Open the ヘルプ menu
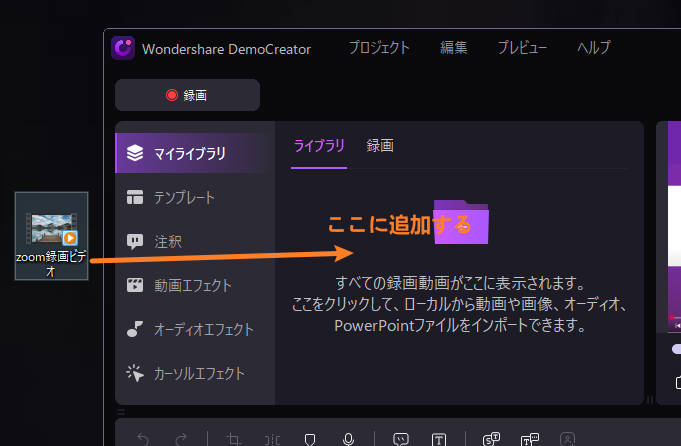Image resolution: width=681 pixels, height=446 pixels. (x=594, y=48)
